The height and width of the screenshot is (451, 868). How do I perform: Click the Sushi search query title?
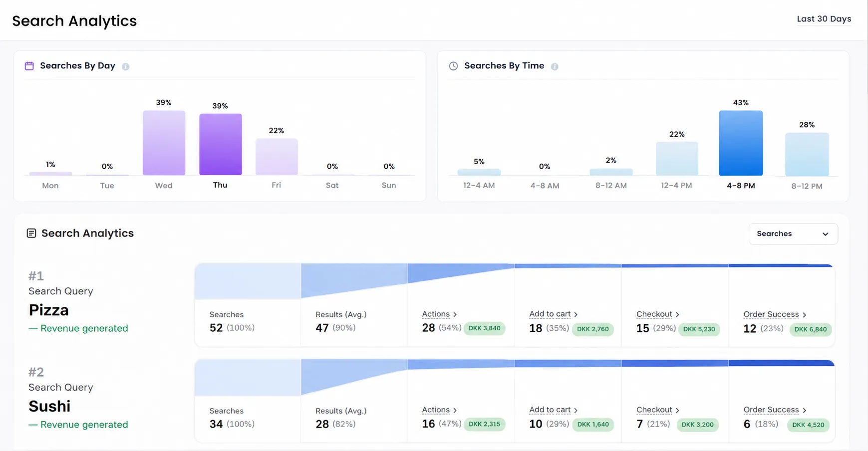pos(49,406)
